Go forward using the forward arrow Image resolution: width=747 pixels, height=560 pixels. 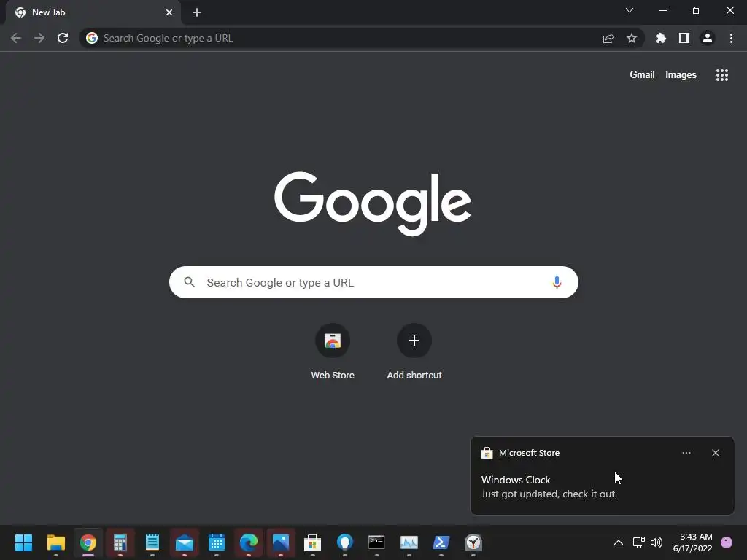pos(39,38)
